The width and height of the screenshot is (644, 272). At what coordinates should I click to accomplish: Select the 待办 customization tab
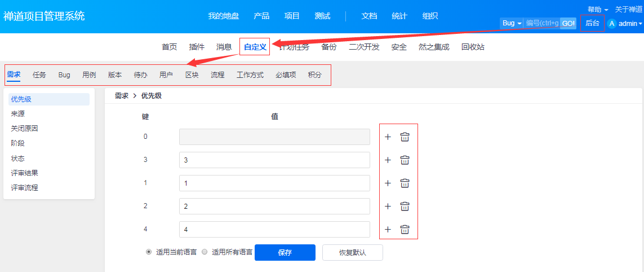[x=140, y=75]
